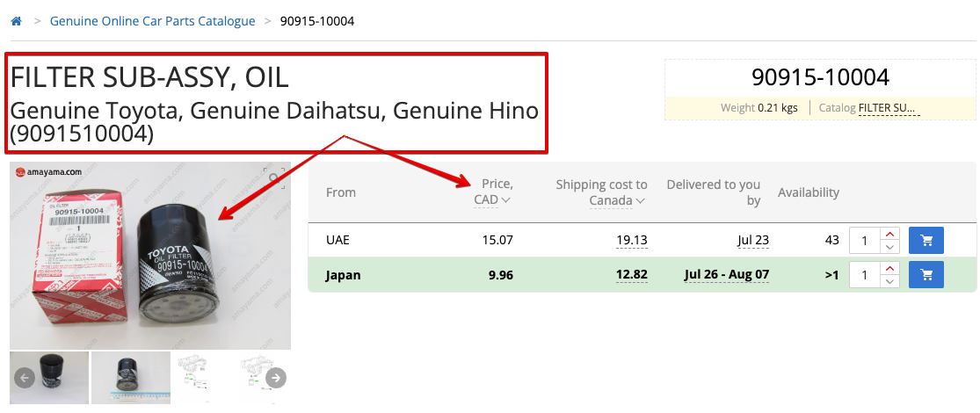Add the Japan offer to cart

click(x=926, y=275)
